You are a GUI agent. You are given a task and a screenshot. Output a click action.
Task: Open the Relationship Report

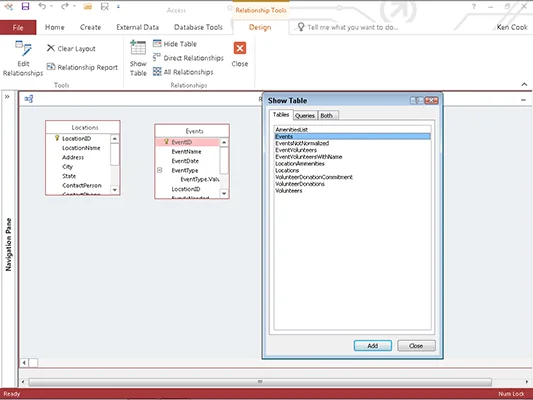(x=82, y=67)
